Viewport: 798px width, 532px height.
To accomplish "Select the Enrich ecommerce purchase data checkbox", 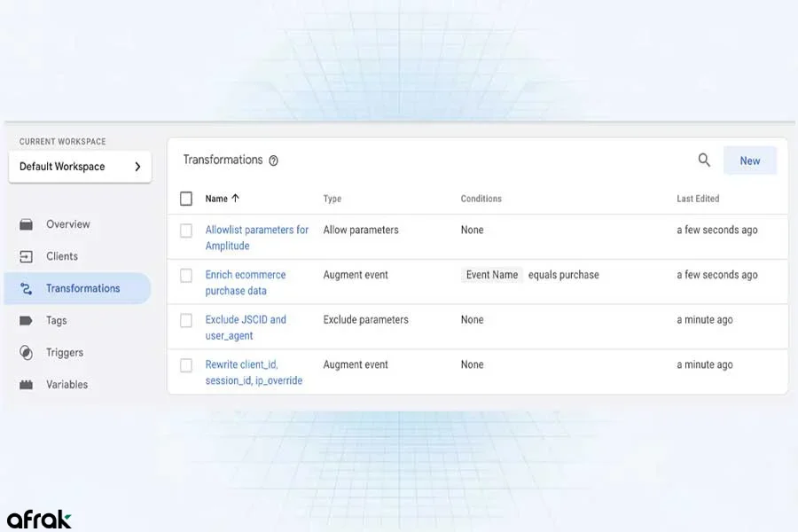I will [x=186, y=276].
